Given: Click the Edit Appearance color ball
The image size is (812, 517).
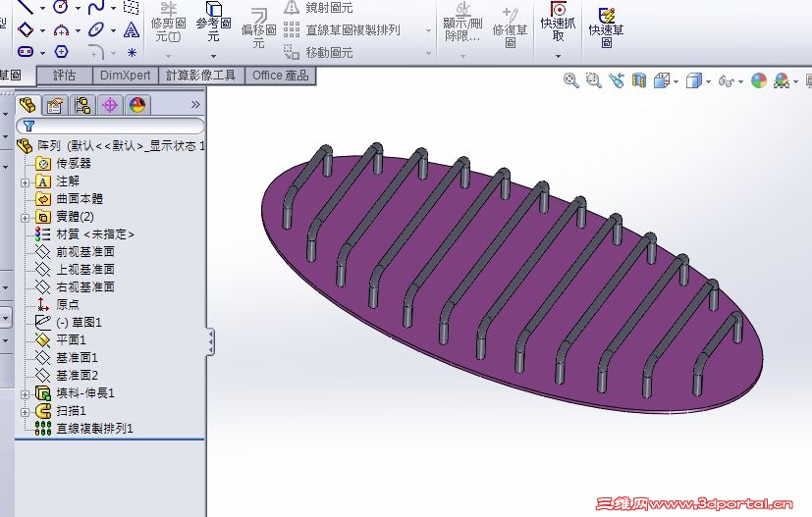Looking at the screenshot, I should 759,80.
